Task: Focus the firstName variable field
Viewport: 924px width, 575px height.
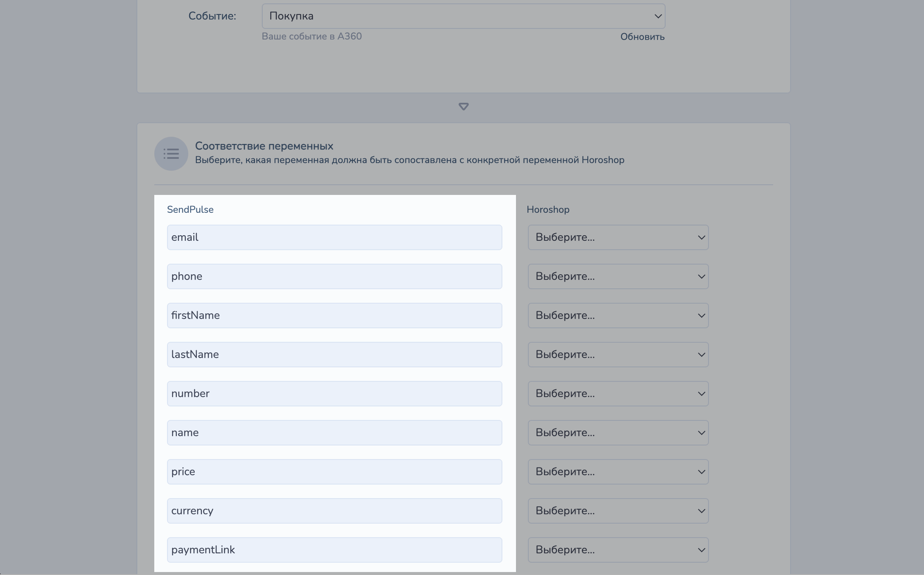Action: click(x=334, y=316)
